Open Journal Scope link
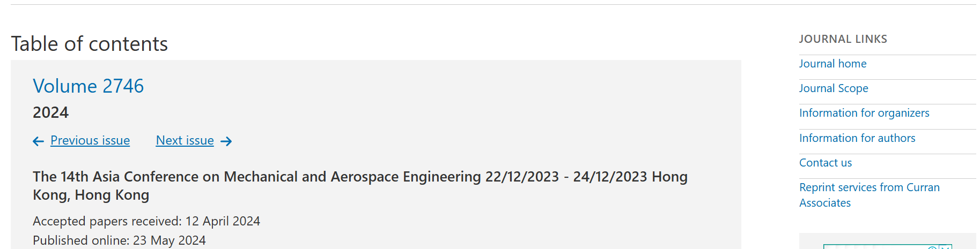 tap(834, 88)
